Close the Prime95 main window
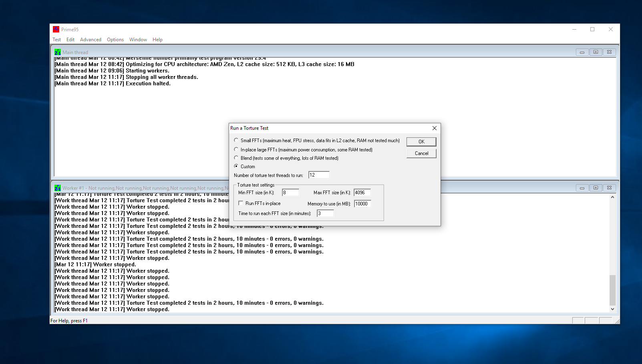642x364 pixels. [611, 29]
